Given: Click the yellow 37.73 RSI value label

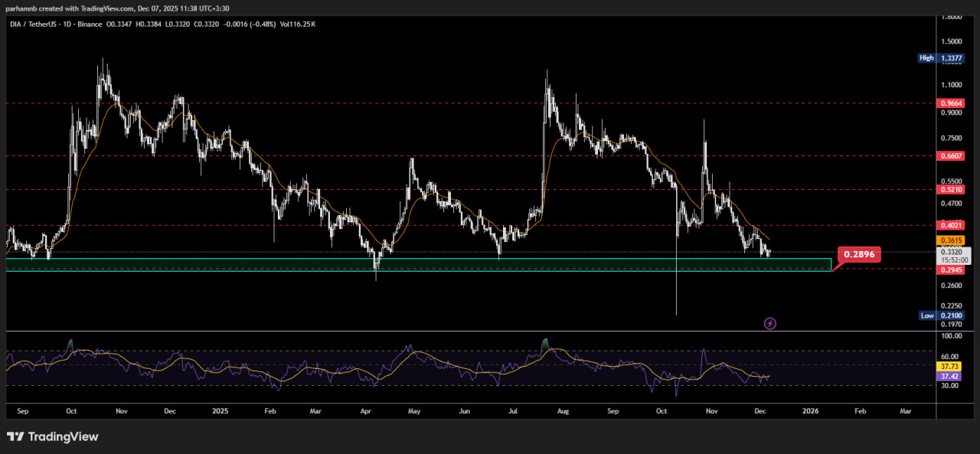Looking at the screenshot, I should tap(950, 367).
